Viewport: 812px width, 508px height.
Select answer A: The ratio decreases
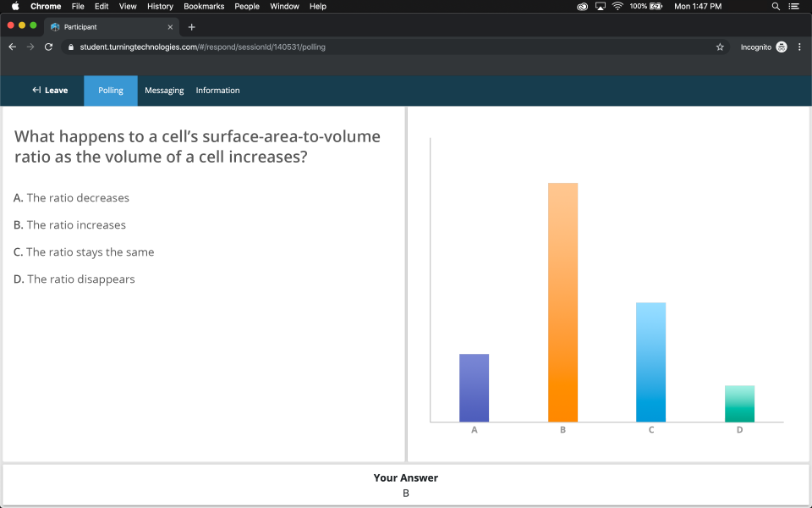click(x=71, y=197)
